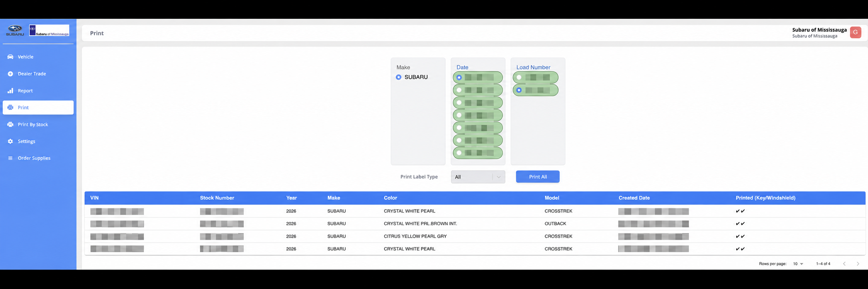Click the Printed (Key/Windshield) column header
The height and width of the screenshot is (289, 868).
click(x=765, y=198)
